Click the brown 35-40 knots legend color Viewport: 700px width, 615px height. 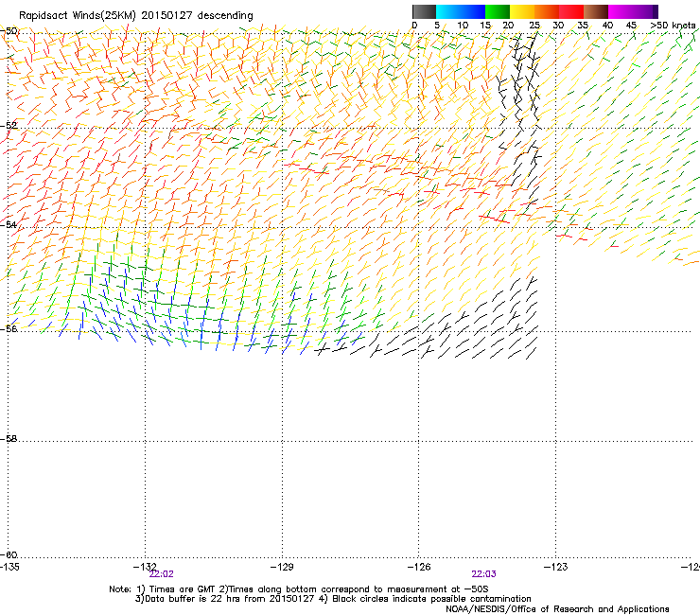point(596,11)
